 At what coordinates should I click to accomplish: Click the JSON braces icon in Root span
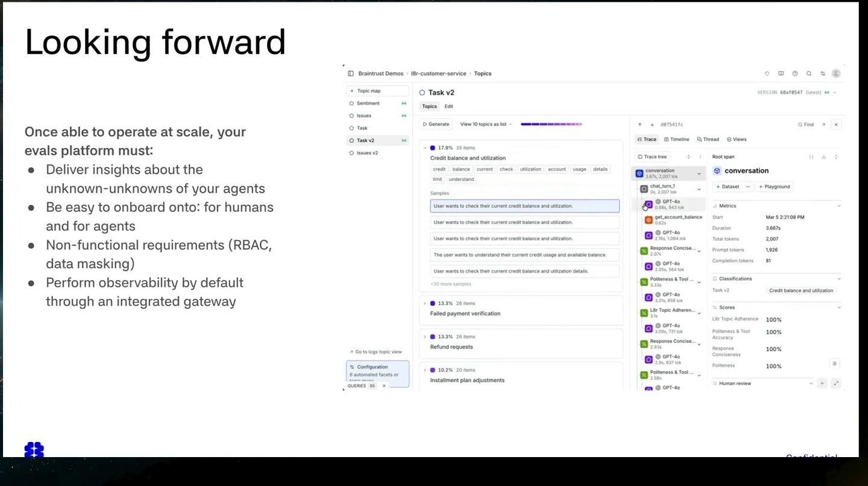[x=811, y=157]
